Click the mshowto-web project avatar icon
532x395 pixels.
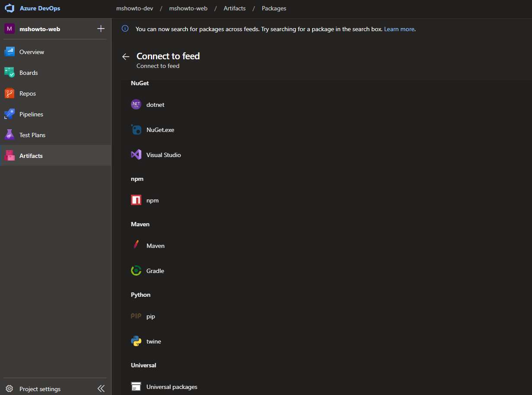[x=10, y=29]
